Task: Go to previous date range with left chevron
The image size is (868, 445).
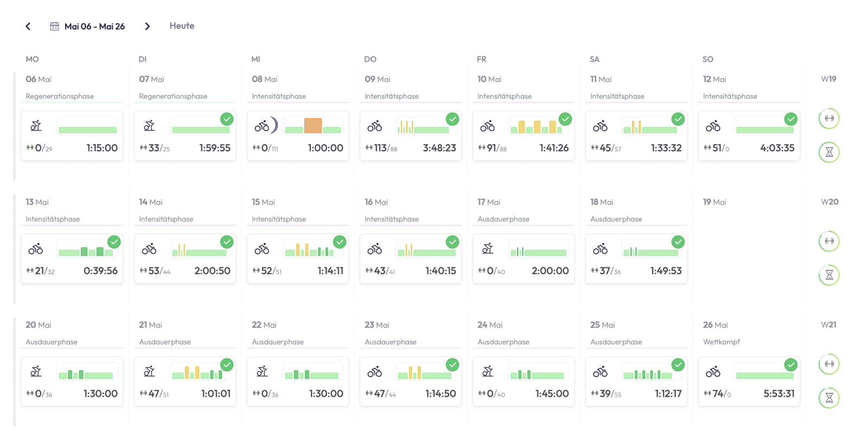Action: [28, 26]
